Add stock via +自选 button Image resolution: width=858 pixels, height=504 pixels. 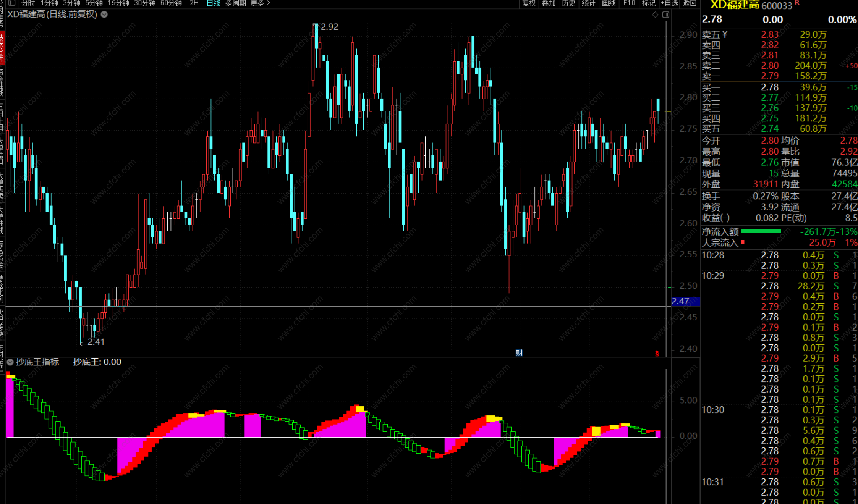pyautogui.click(x=669, y=3)
